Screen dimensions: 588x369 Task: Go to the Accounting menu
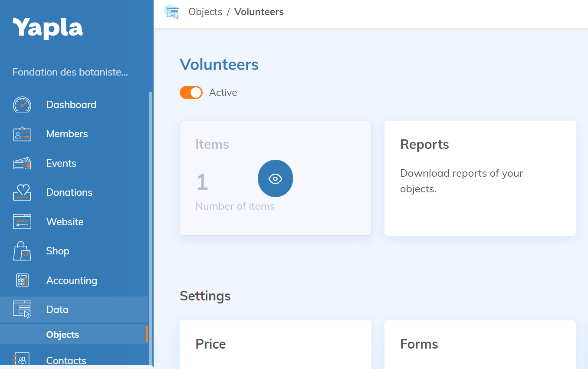pyautogui.click(x=72, y=280)
